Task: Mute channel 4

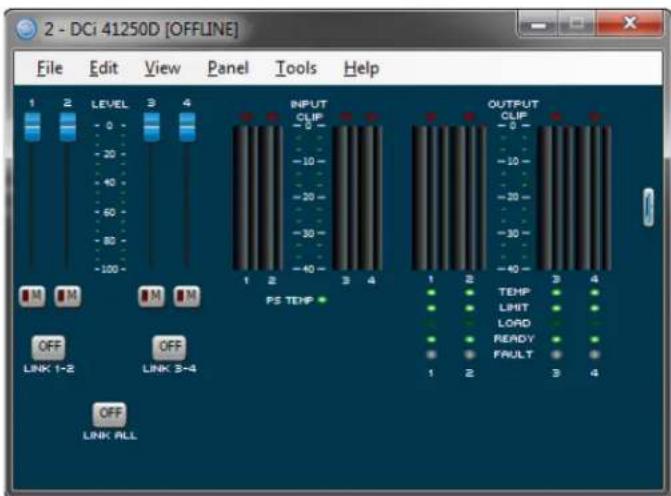Action: 187,296
